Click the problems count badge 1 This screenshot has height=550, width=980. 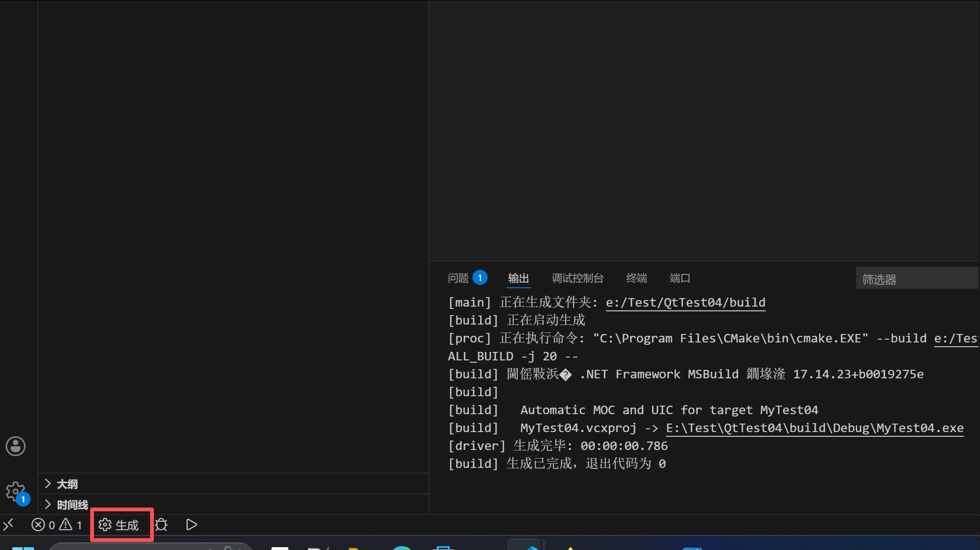point(480,278)
